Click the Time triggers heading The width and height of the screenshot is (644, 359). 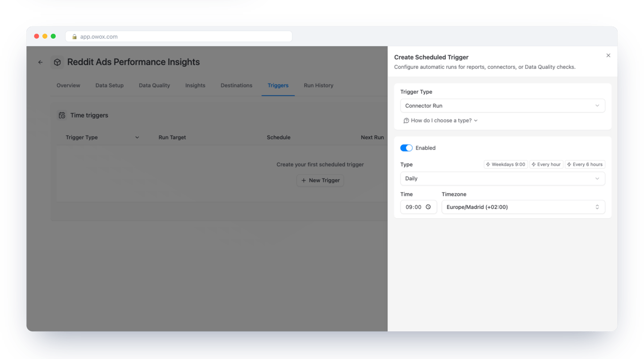pos(89,116)
